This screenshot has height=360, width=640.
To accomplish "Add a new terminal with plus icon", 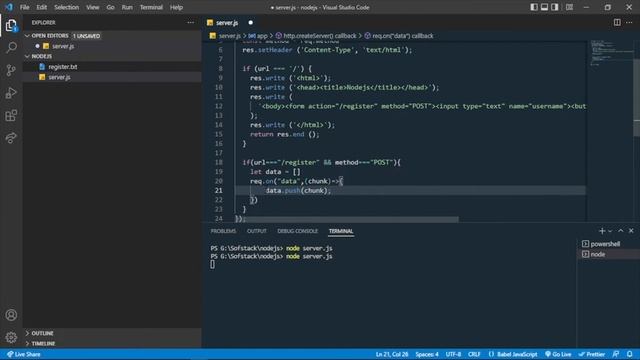I will point(602,231).
